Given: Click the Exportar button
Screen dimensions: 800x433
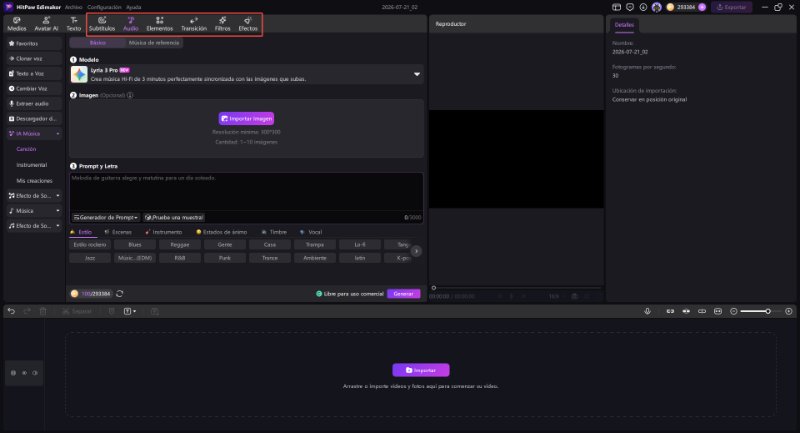Looking at the screenshot, I should click(x=732, y=7).
